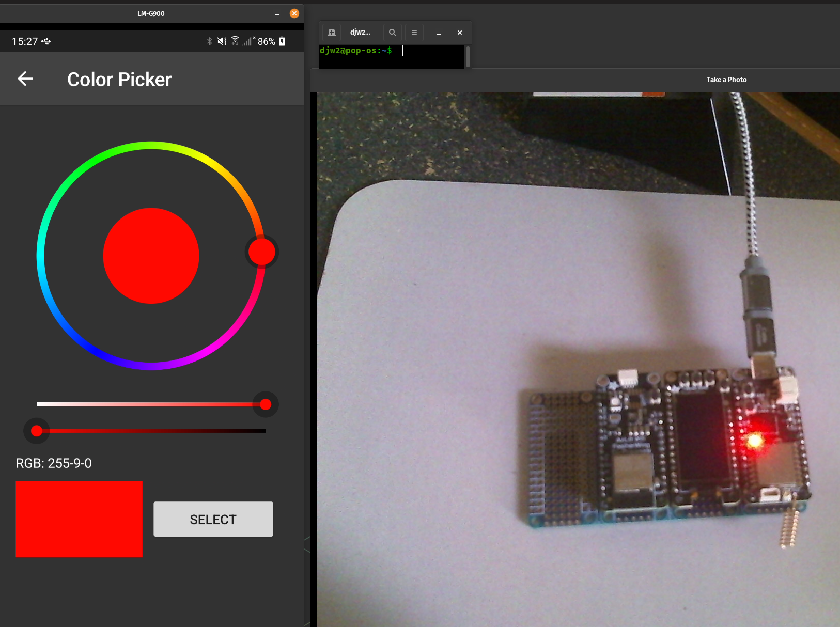The width and height of the screenshot is (840, 627).
Task: Click the red hue handle on color ring
Action: (261, 252)
